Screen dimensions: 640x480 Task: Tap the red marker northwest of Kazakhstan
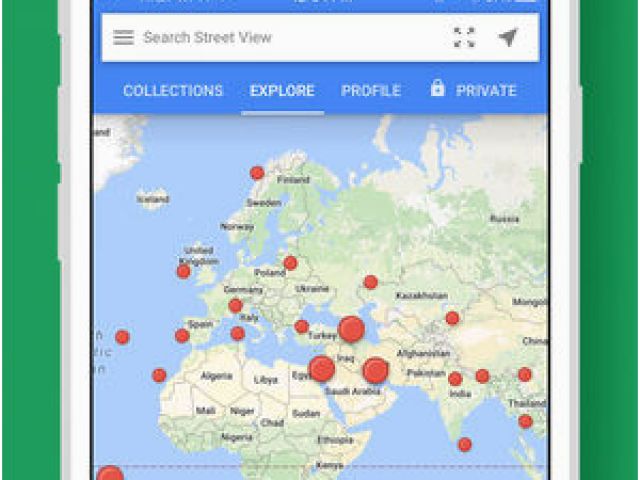click(x=371, y=282)
